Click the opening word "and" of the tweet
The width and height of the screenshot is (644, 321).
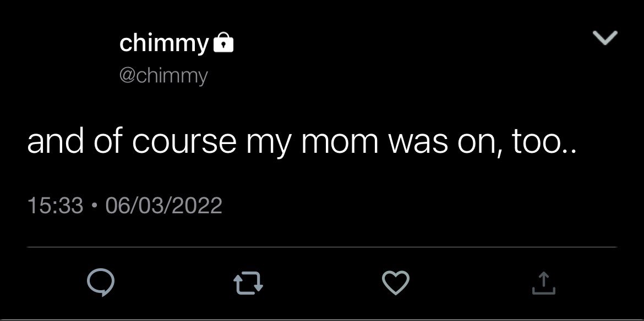(56, 142)
